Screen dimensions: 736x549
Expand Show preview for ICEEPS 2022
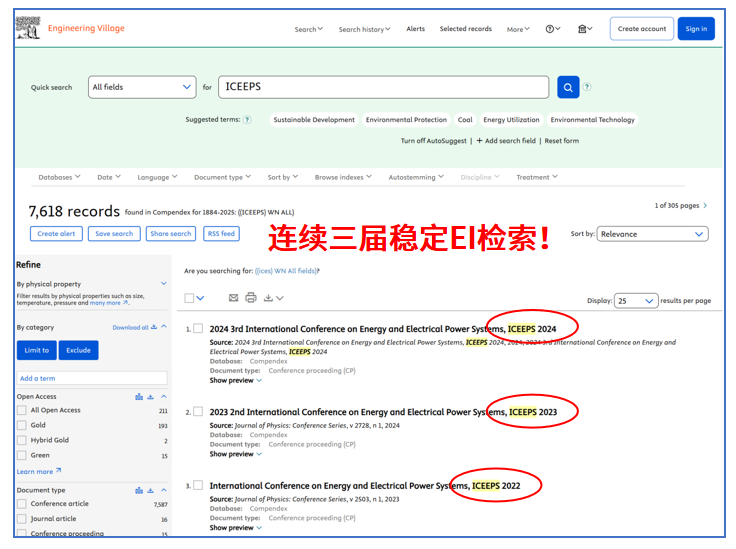(x=236, y=528)
